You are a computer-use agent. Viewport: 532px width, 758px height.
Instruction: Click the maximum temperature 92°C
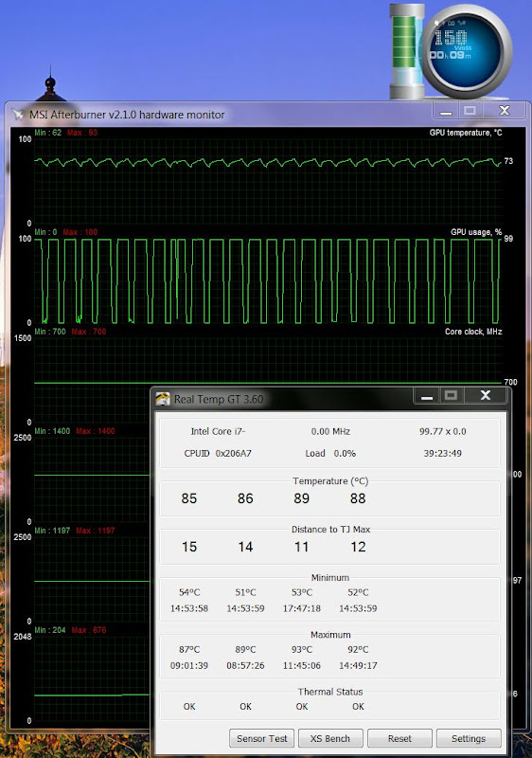click(x=358, y=649)
